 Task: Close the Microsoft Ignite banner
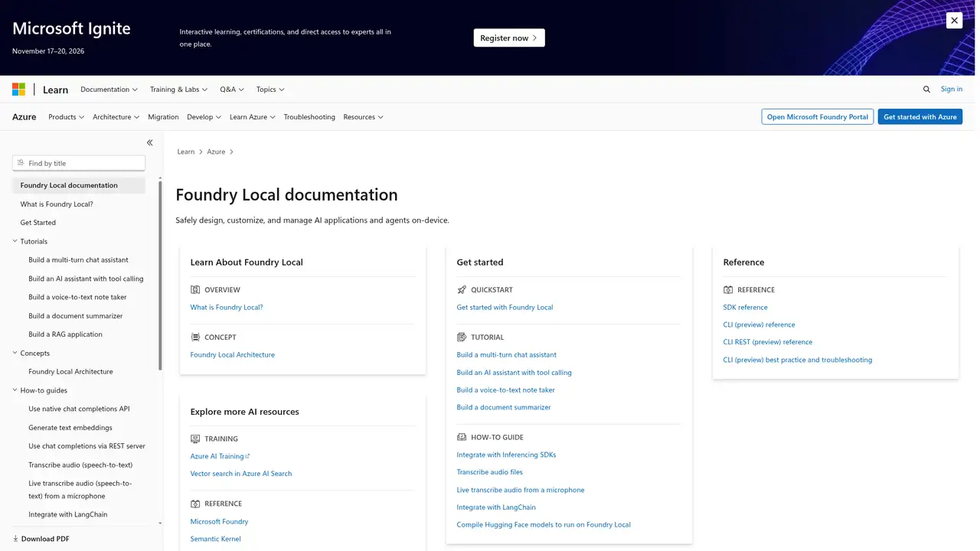click(954, 21)
